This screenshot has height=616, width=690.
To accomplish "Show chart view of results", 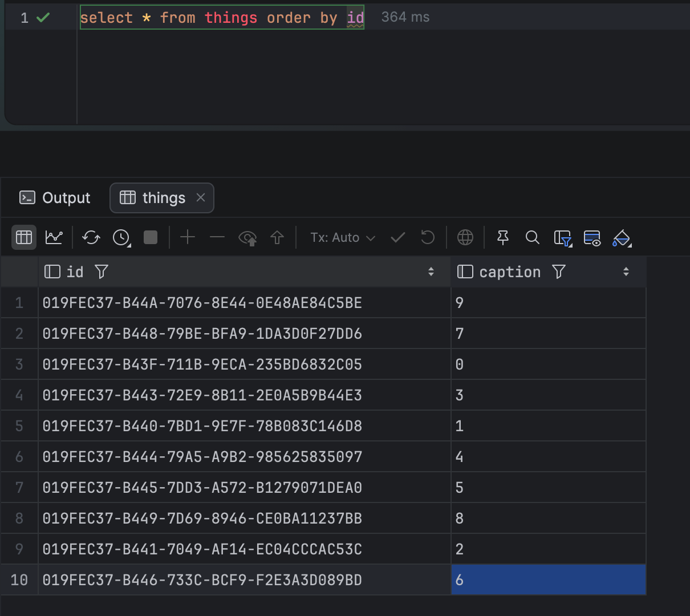I will click(x=54, y=237).
